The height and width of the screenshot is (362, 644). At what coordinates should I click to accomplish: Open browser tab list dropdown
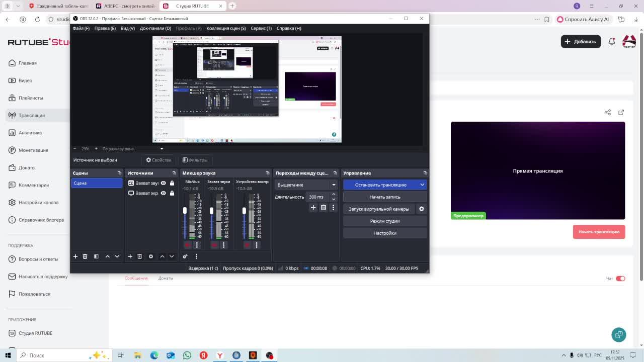tap(18, 6)
